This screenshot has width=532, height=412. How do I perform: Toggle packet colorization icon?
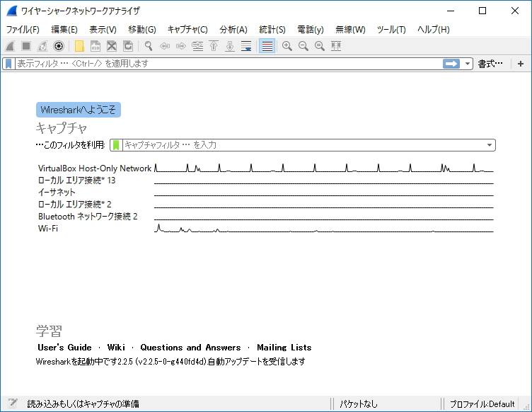[267, 46]
